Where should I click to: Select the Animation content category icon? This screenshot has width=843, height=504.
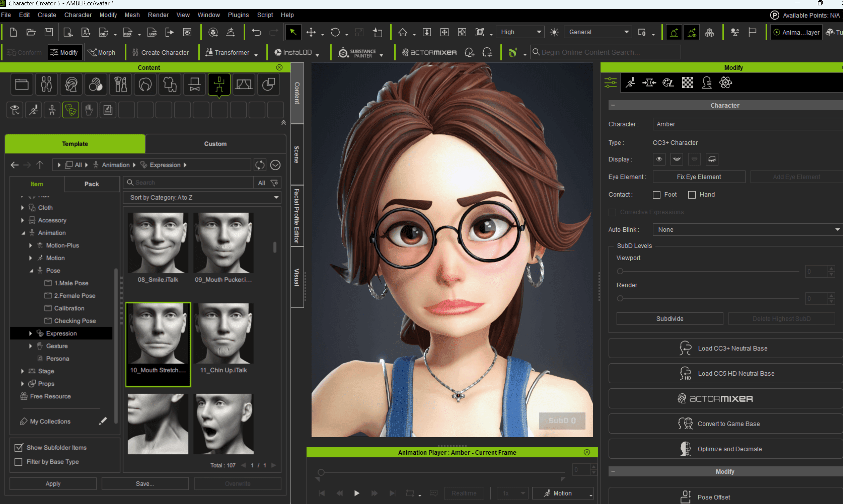219,84
